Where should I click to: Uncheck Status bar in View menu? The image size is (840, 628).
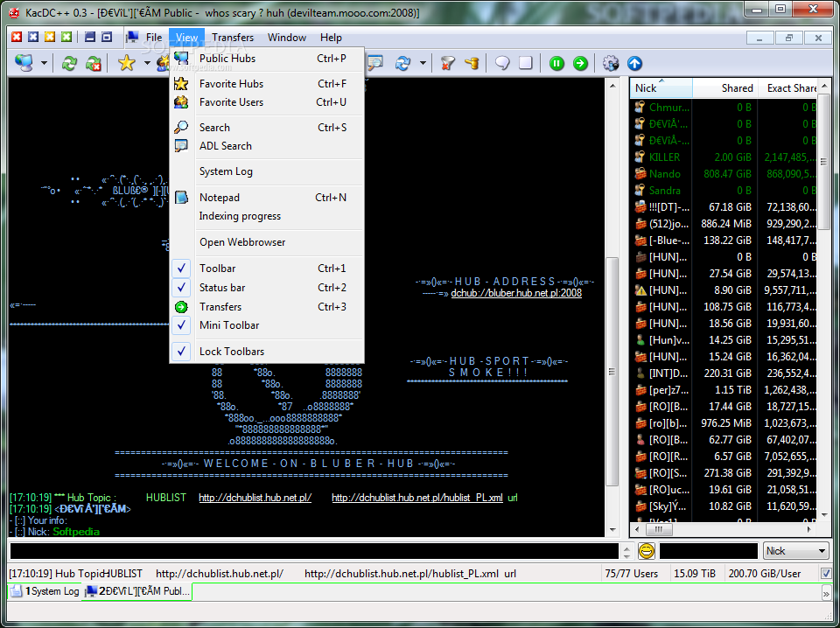pyautogui.click(x=267, y=288)
